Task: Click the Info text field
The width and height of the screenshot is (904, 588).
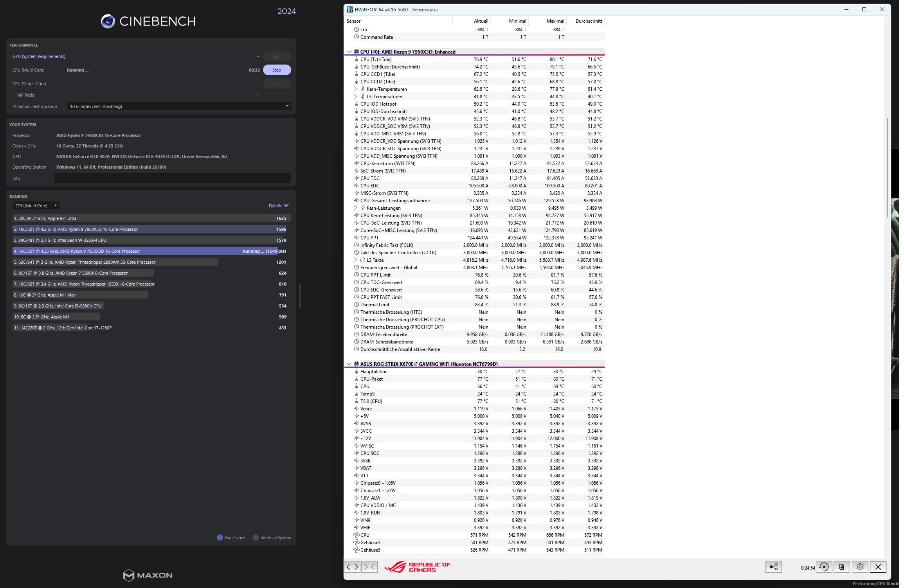Action: click(172, 178)
